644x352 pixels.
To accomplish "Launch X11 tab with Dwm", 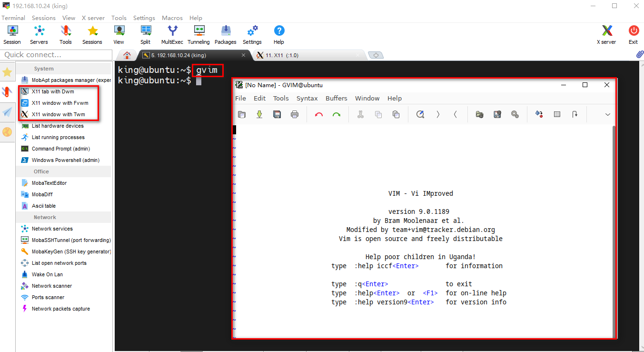I will coord(53,91).
